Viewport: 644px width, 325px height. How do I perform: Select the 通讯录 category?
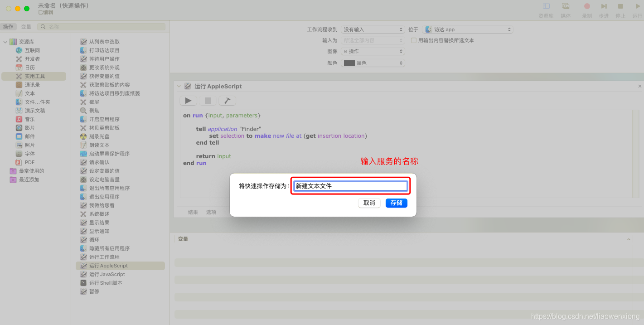coord(32,85)
